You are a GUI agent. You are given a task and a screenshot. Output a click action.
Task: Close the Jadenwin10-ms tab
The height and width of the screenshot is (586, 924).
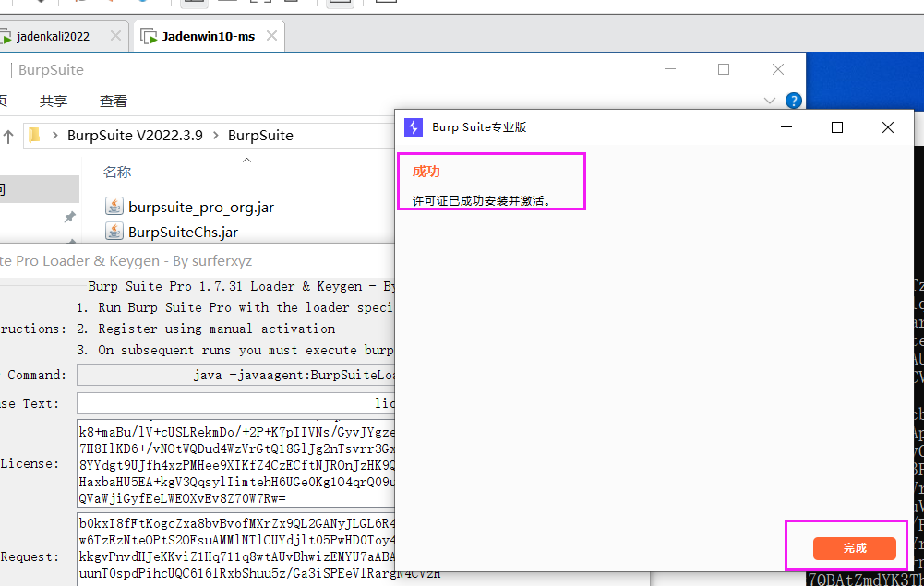pos(271,36)
